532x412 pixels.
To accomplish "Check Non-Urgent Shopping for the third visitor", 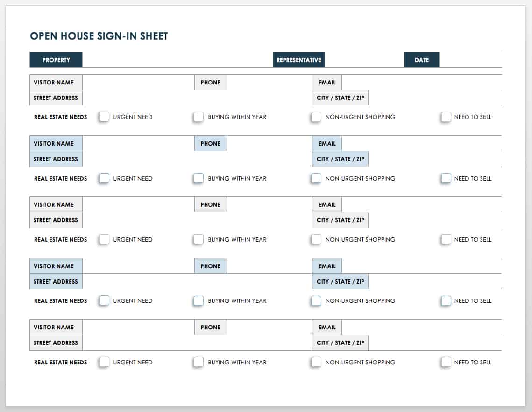I will click(x=316, y=239).
